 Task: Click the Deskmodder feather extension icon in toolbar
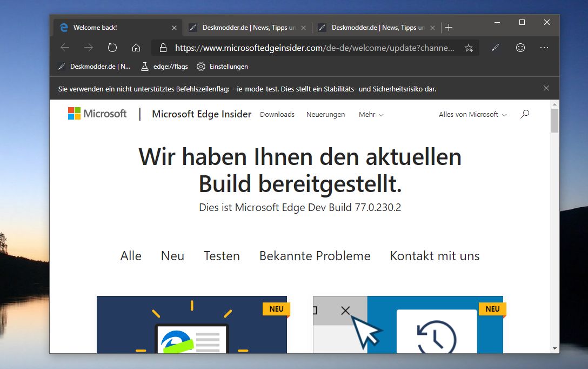click(496, 48)
